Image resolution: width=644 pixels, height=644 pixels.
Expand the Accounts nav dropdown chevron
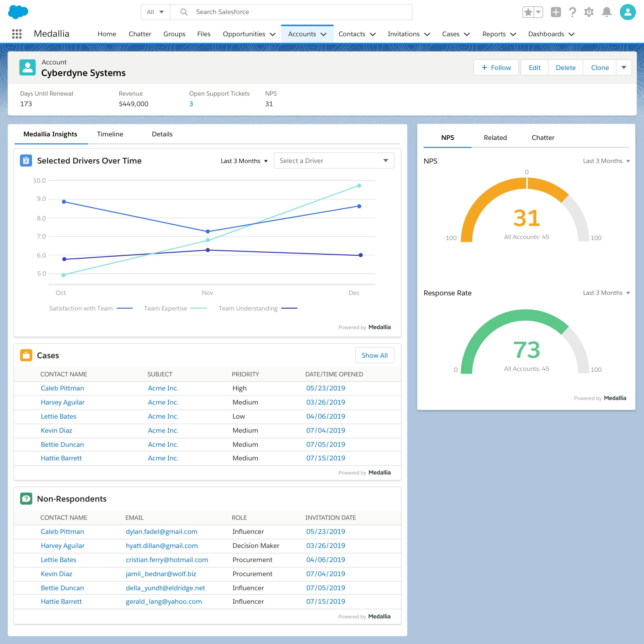323,34
